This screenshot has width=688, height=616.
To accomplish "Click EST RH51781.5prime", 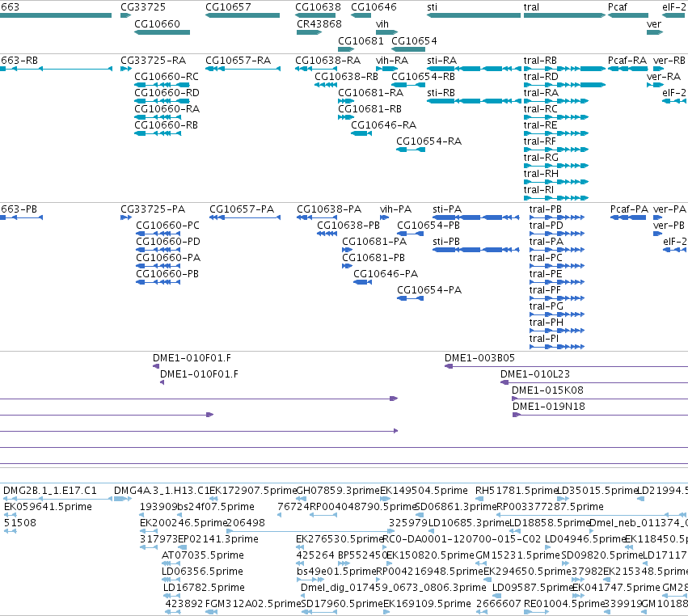I will (517, 490).
